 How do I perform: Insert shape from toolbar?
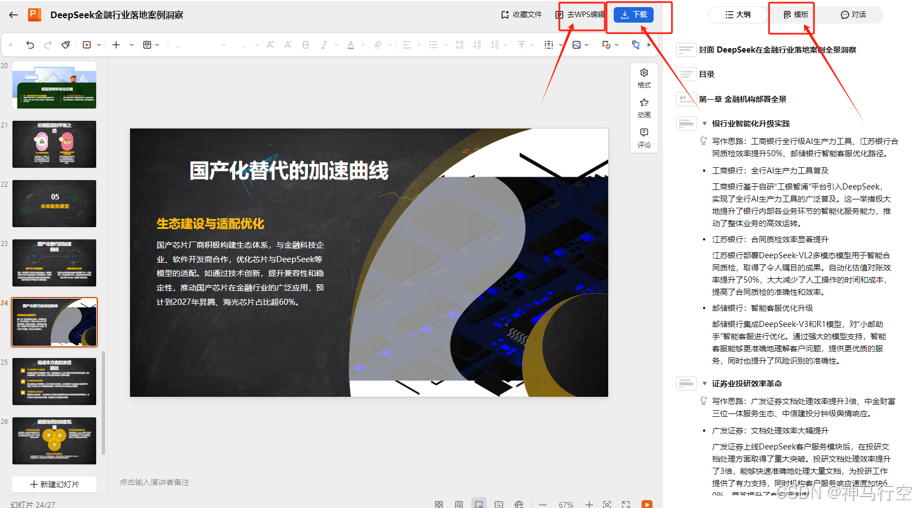pyautogui.click(x=606, y=45)
